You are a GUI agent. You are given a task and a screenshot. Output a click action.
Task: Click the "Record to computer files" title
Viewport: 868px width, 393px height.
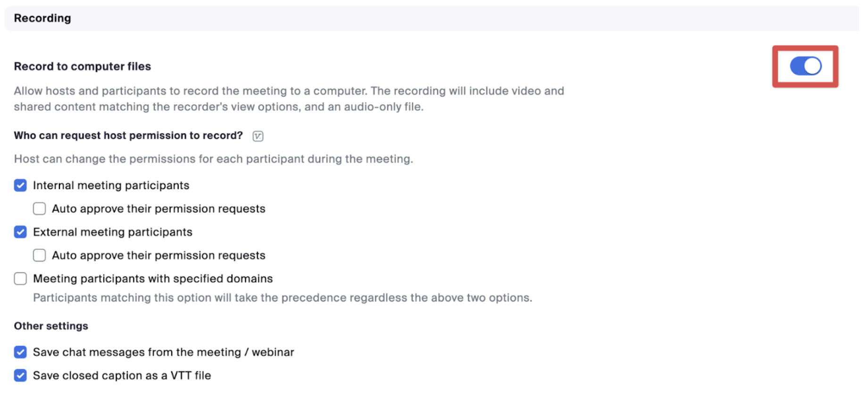82,66
